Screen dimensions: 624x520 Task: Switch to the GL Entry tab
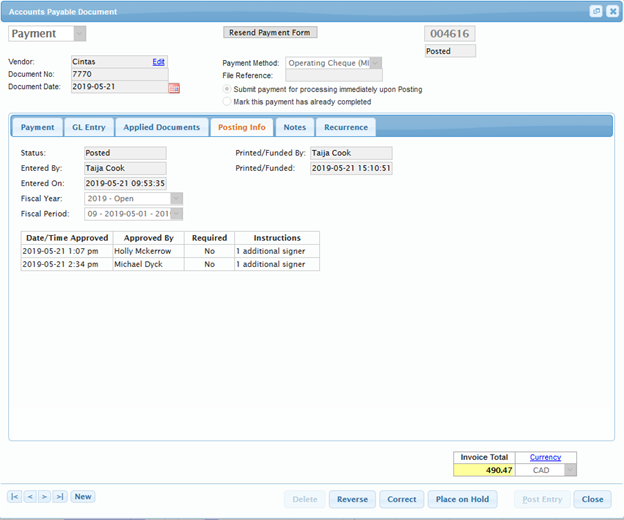pyautogui.click(x=88, y=127)
